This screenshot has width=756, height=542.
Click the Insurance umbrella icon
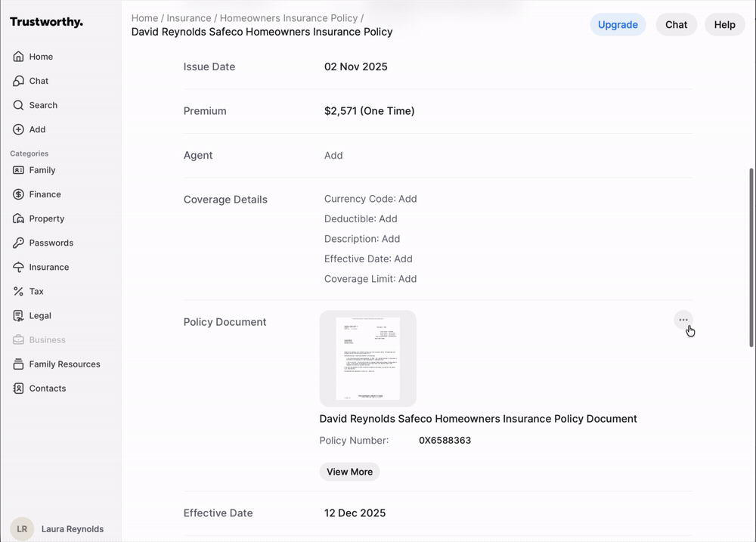pos(18,267)
